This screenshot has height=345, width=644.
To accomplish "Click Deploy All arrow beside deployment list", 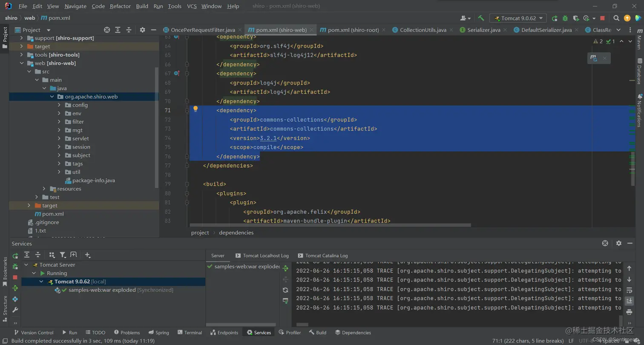I will coord(285,268).
